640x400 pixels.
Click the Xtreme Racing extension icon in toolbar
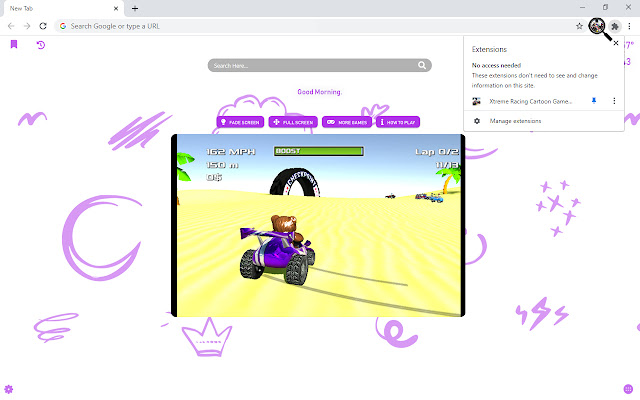[597, 26]
